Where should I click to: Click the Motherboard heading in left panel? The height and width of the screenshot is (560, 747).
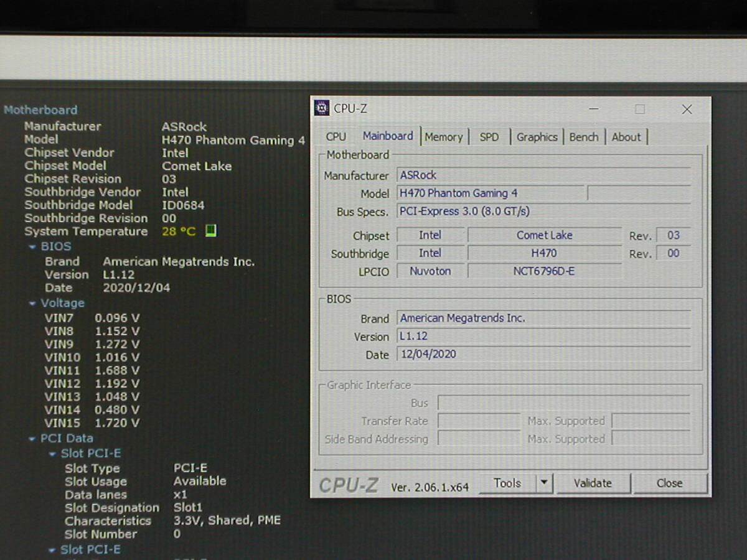tap(40, 110)
